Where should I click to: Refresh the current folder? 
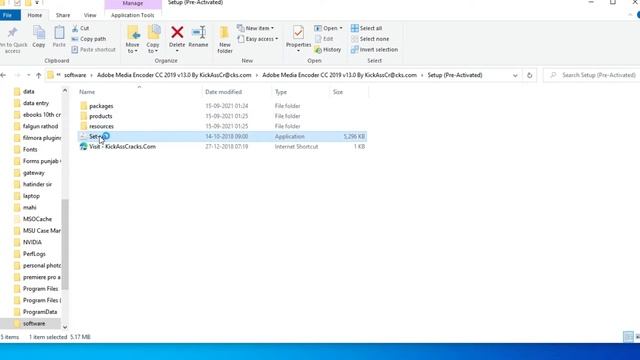[x=529, y=75]
